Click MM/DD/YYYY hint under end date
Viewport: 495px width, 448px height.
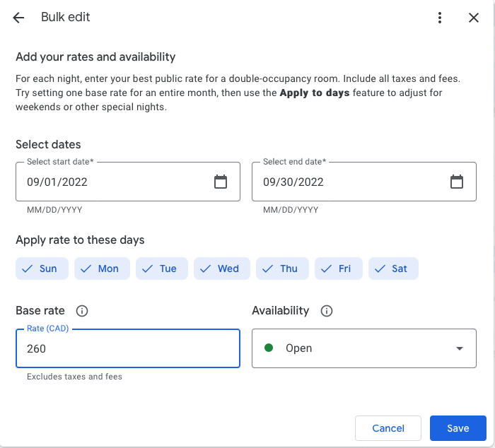291,210
